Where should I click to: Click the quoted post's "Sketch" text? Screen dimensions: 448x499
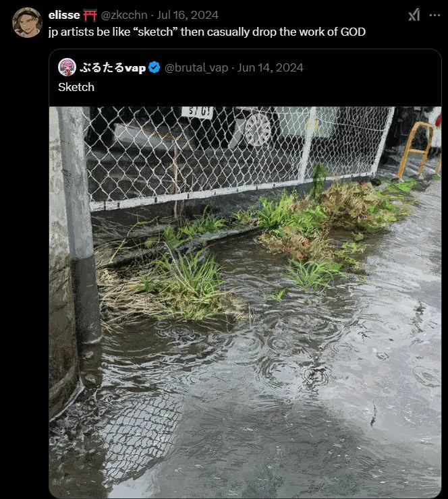[76, 87]
